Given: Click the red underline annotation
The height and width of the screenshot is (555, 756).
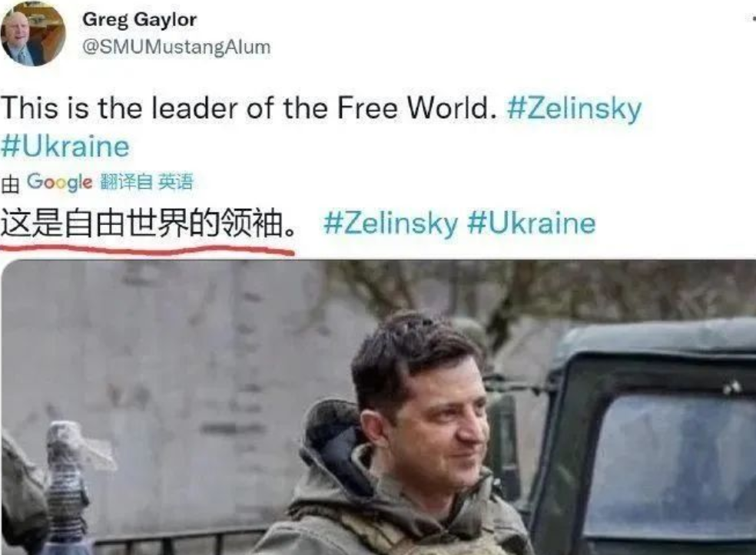Looking at the screenshot, I should click(148, 249).
